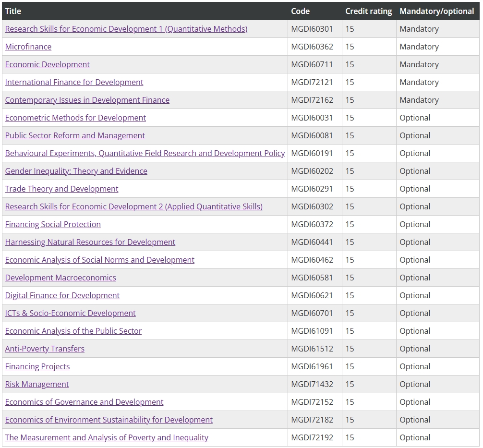Open International Finance for Development link
This screenshot has height=448, width=483.
pyautogui.click(x=74, y=82)
